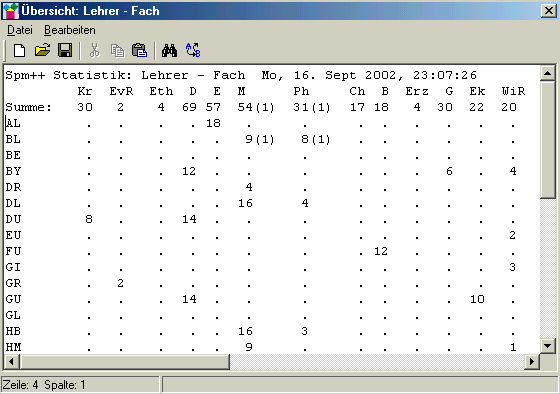Click teacher row label 'DU'
Screen dimensions: 560x394
click(13, 219)
